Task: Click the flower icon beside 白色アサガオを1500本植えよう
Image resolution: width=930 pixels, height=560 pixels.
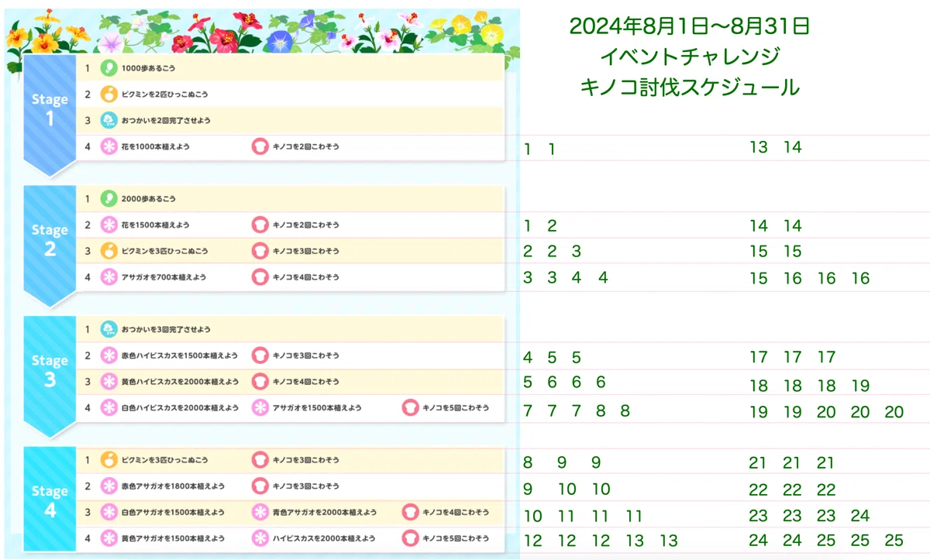Action: (x=109, y=513)
